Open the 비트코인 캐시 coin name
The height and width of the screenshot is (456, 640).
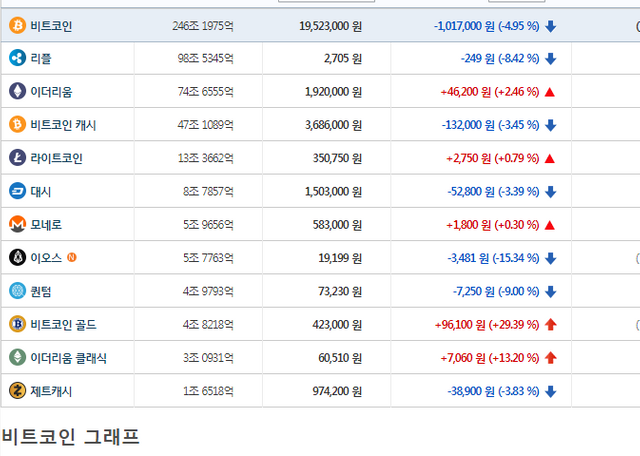click(63, 125)
